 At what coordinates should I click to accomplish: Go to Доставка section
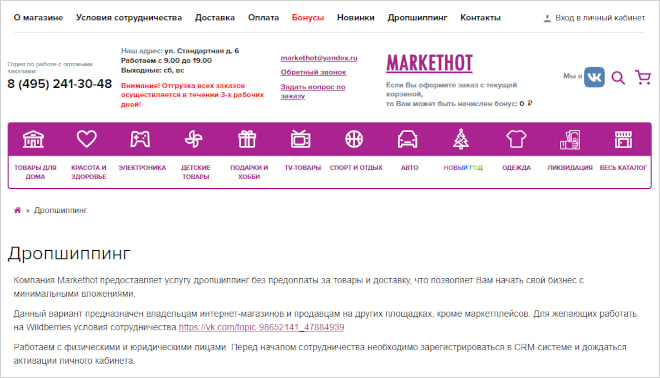[x=215, y=18]
